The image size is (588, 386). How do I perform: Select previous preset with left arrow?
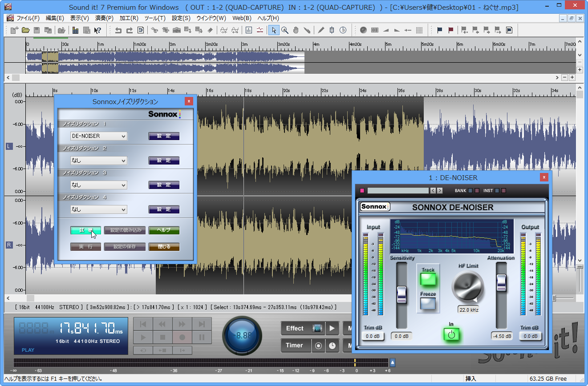coord(433,191)
